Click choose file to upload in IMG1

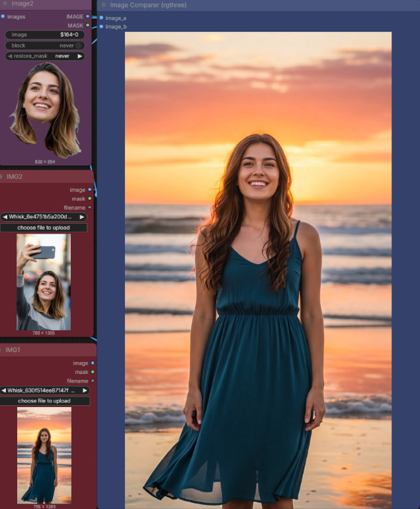pos(44,401)
